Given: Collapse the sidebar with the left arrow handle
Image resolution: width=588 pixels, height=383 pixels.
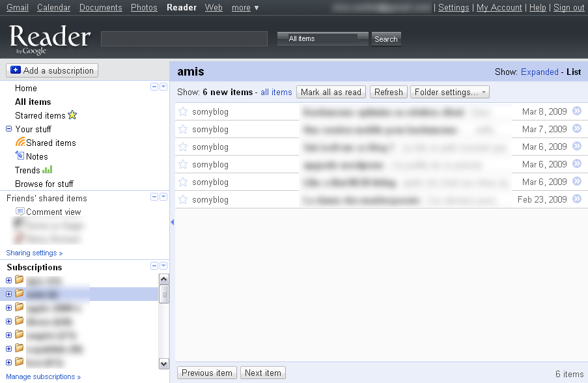Looking at the screenshot, I should click(172, 222).
